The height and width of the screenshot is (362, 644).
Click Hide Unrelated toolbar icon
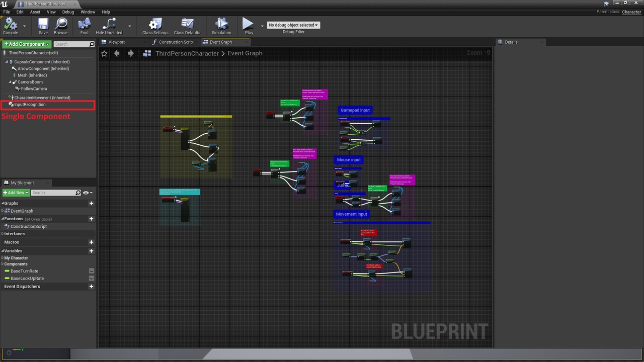click(x=109, y=26)
